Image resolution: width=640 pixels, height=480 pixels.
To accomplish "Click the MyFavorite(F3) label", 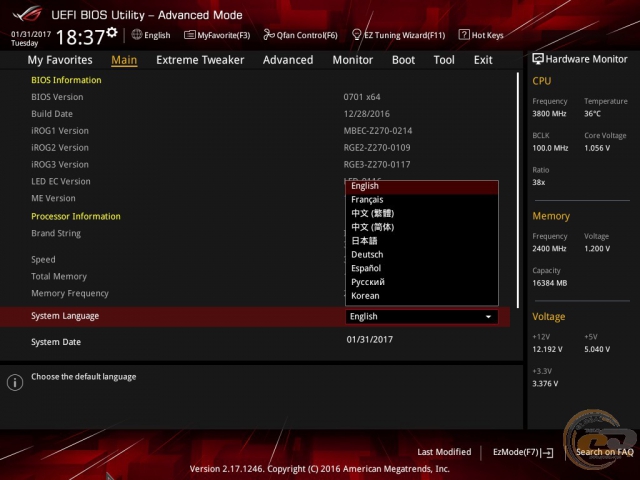I will point(224,35).
